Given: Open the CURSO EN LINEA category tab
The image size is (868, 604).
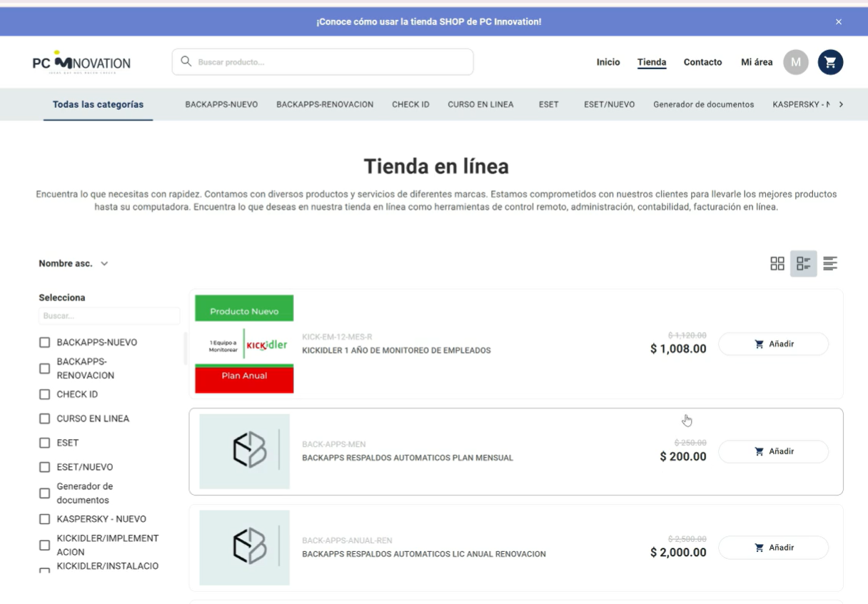Looking at the screenshot, I should point(480,104).
